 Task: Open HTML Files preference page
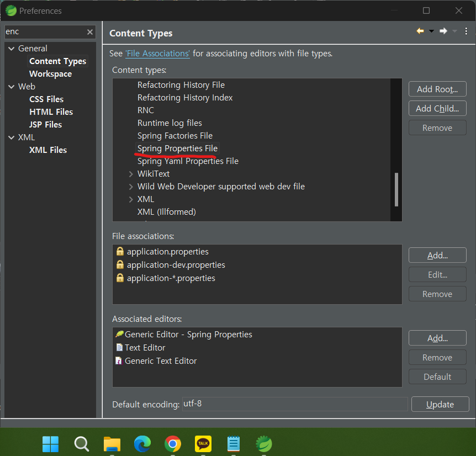click(51, 112)
